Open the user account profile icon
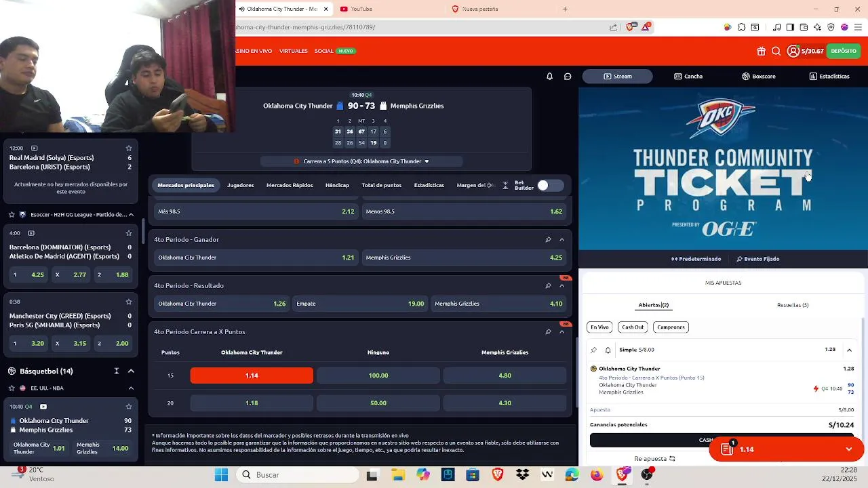 coord(793,52)
